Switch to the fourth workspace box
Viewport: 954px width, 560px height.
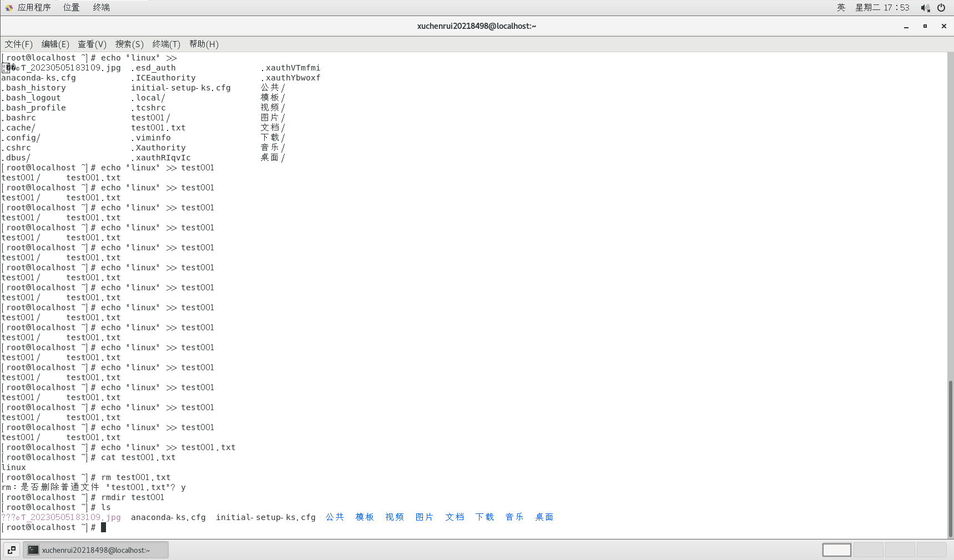click(931, 550)
